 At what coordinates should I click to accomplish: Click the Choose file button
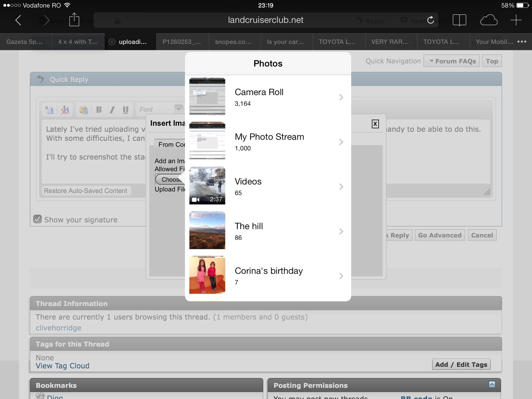[170, 179]
